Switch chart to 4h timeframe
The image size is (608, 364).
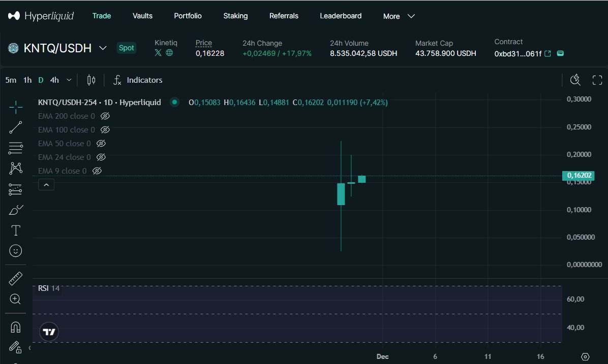click(x=54, y=80)
